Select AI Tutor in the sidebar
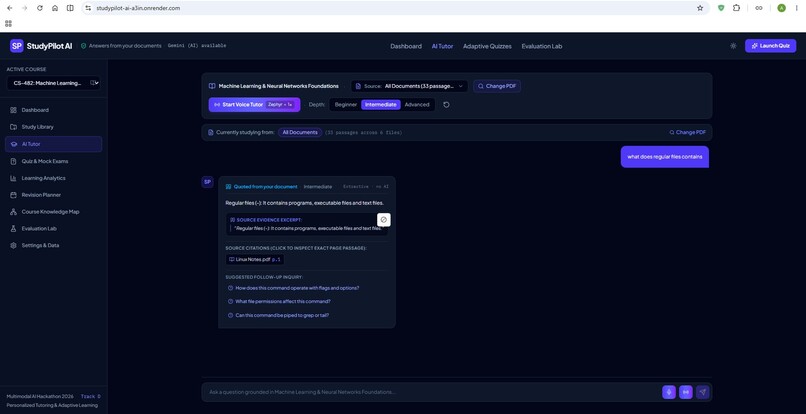 pyautogui.click(x=53, y=144)
